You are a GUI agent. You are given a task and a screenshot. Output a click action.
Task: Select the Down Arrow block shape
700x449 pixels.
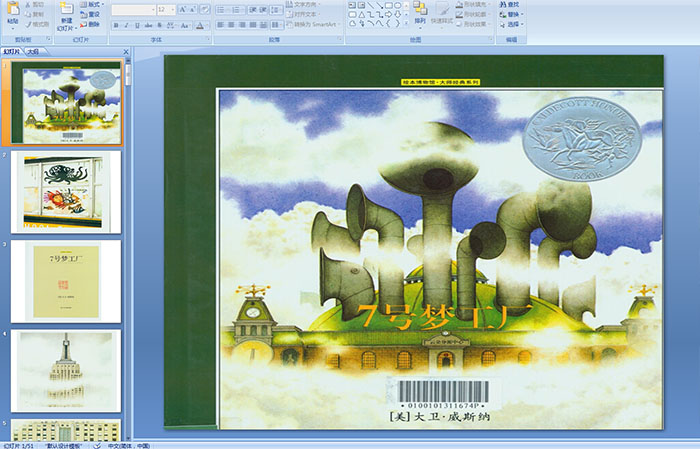[398, 15]
